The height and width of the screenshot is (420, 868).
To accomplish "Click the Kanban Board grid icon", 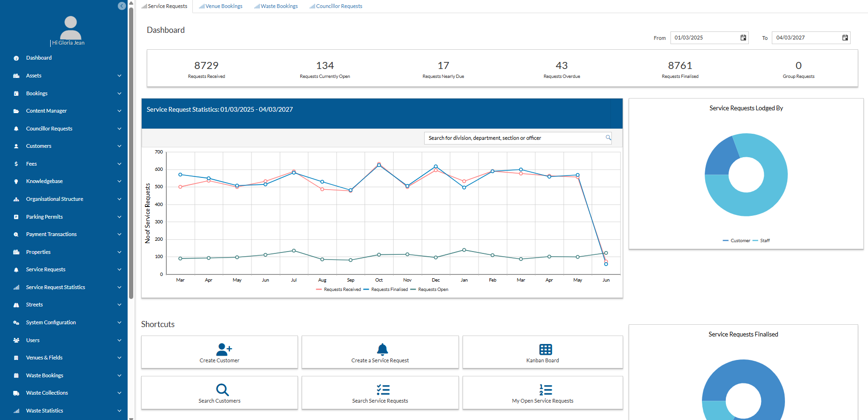I will [546, 349].
